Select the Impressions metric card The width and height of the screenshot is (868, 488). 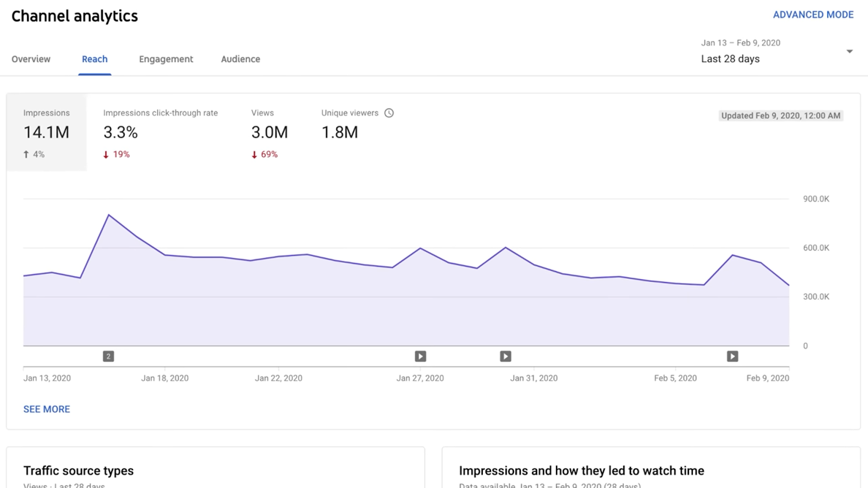(47, 133)
